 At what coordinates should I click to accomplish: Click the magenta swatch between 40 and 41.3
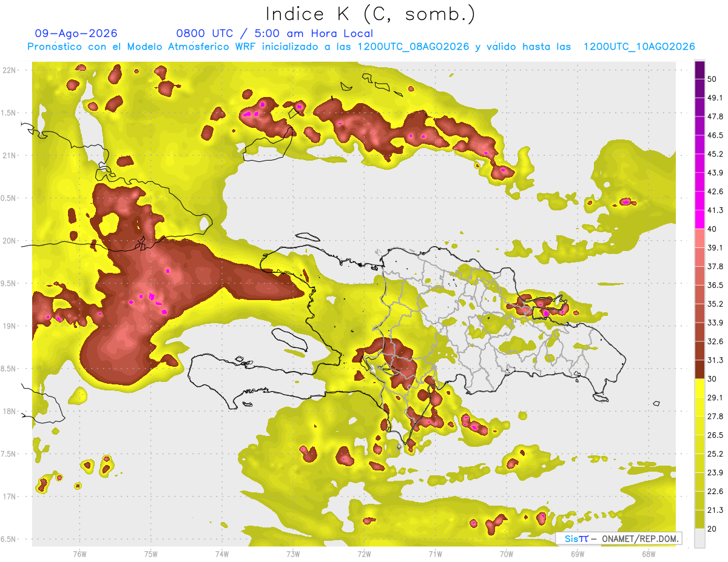click(699, 219)
